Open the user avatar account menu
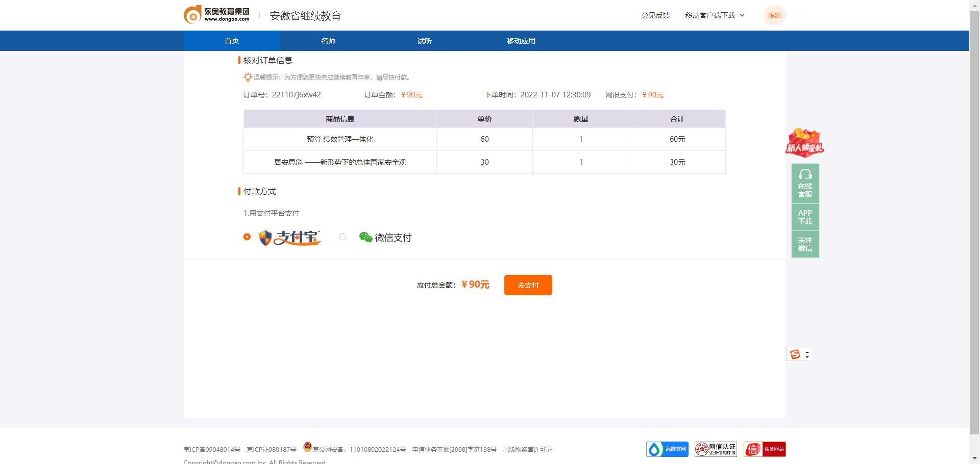This screenshot has height=464, width=980. click(x=774, y=15)
